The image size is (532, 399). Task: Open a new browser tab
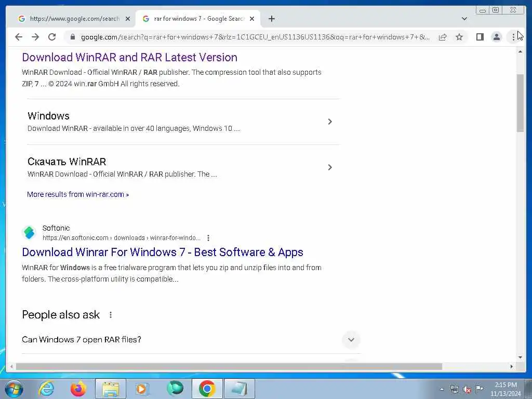[271, 19]
